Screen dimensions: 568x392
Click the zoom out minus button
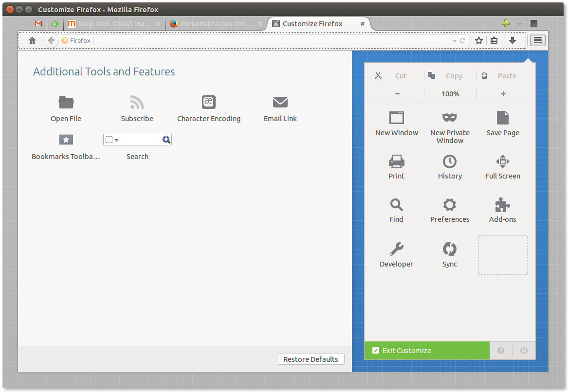(397, 94)
